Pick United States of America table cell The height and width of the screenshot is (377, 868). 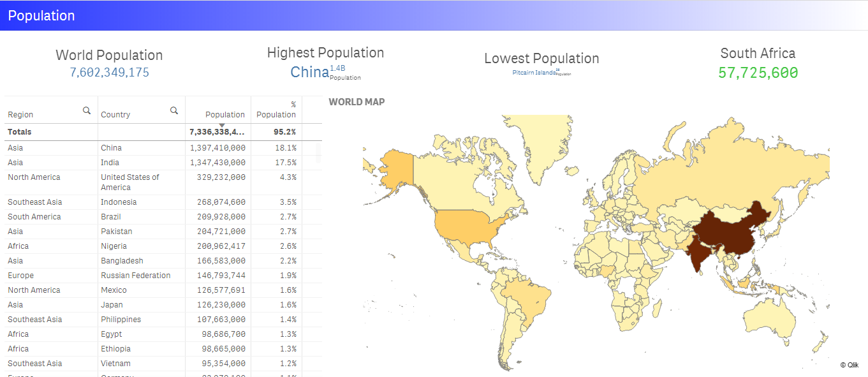(x=129, y=182)
